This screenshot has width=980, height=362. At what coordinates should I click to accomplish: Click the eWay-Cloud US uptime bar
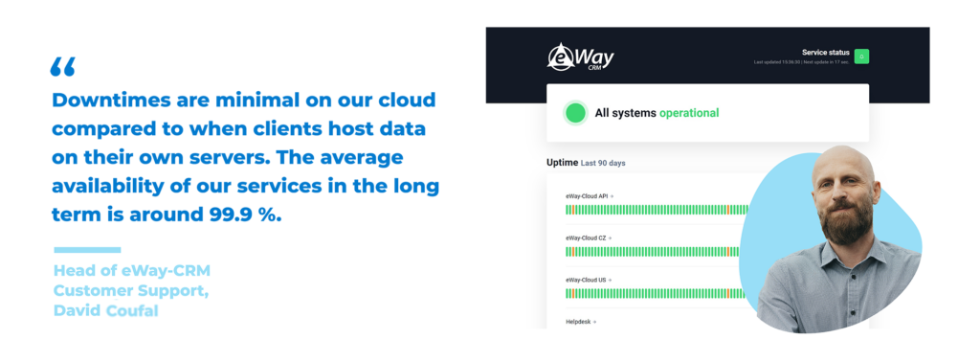[656, 293]
